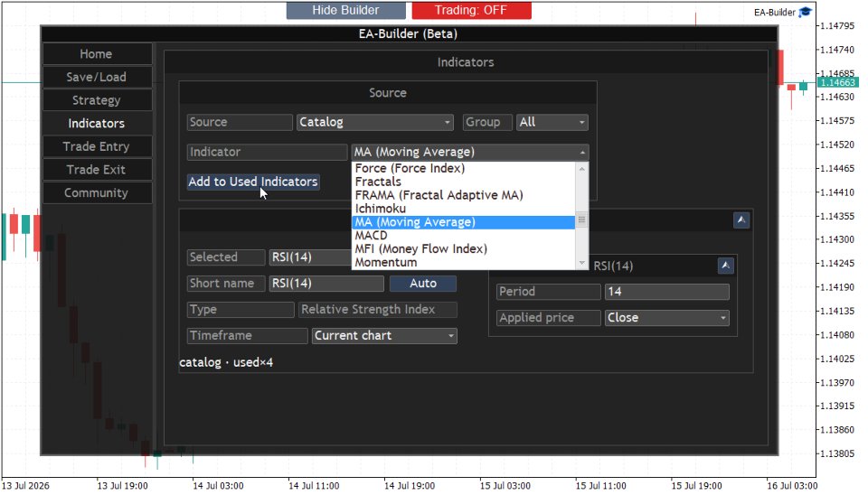The image size is (868, 495).
Task: Open the Timeframe Current chart dropdown
Action: point(384,336)
